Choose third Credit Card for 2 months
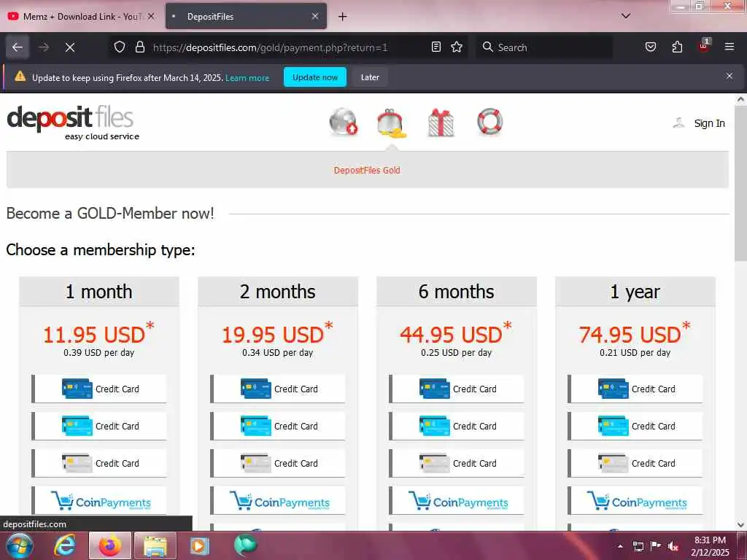Viewport: 747px width, 560px height. click(x=278, y=463)
